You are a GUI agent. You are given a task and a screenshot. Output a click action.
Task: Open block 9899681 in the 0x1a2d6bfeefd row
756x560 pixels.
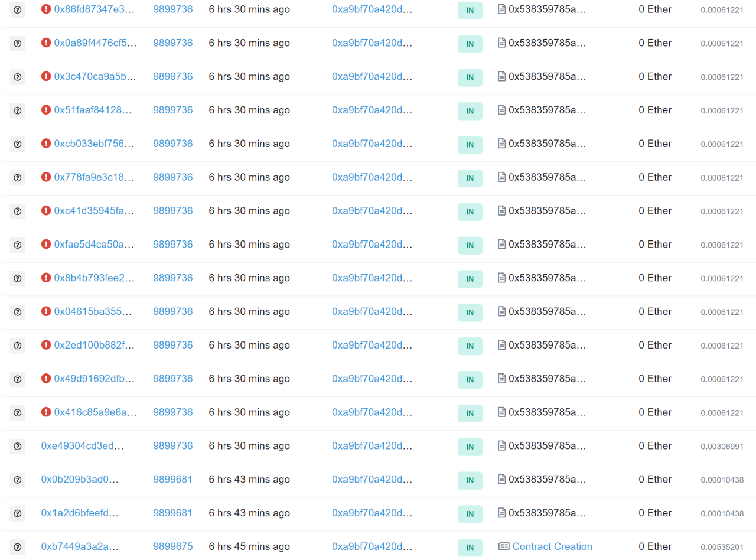click(173, 513)
